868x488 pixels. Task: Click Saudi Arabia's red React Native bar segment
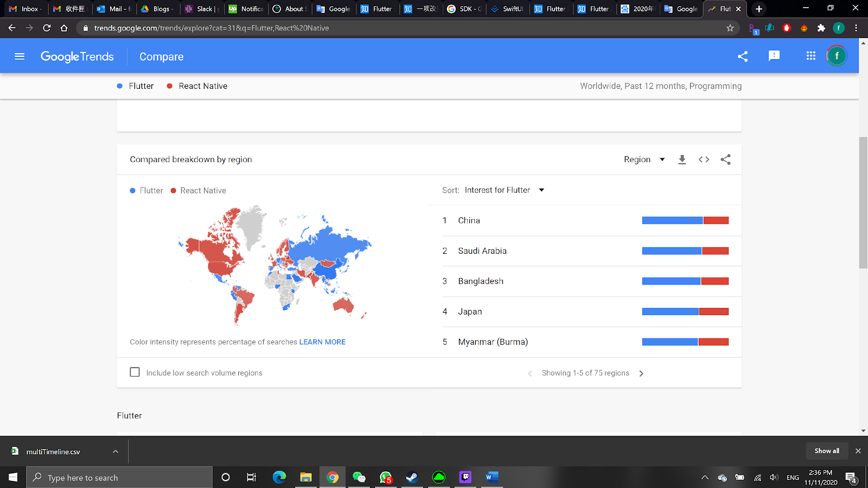[x=716, y=251]
